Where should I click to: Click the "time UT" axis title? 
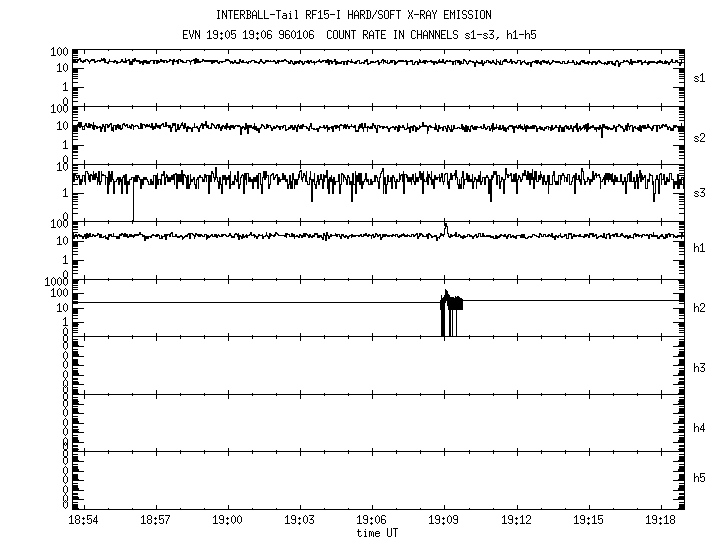377,534
